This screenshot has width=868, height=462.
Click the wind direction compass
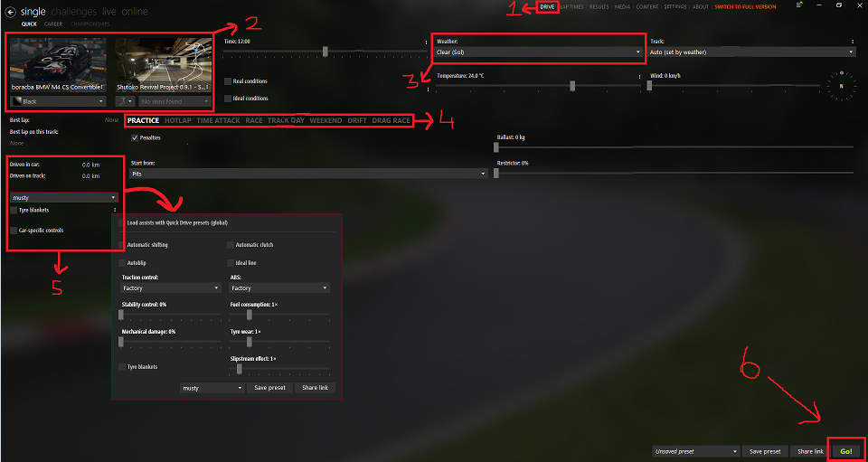(x=842, y=86)
